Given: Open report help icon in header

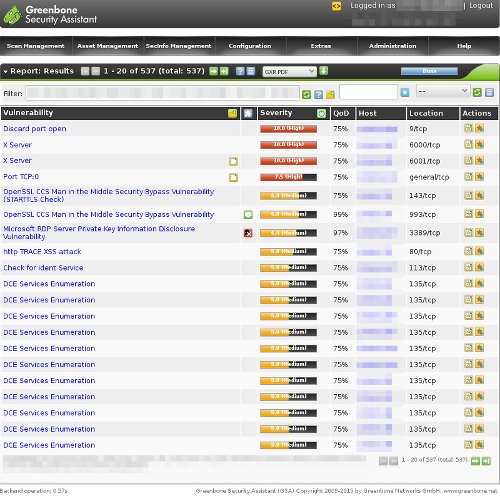Looking at the screenshot, I should tap(240, 71).
